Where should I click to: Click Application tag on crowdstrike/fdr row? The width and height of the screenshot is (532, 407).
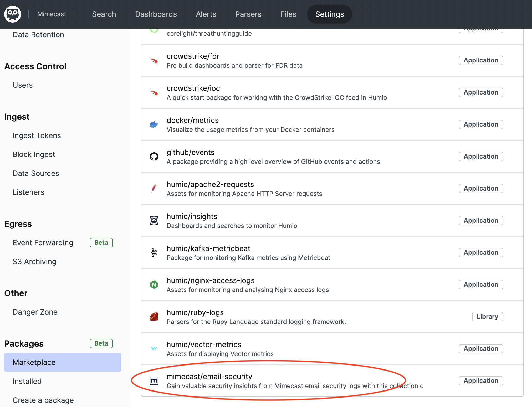click(481, 60)
